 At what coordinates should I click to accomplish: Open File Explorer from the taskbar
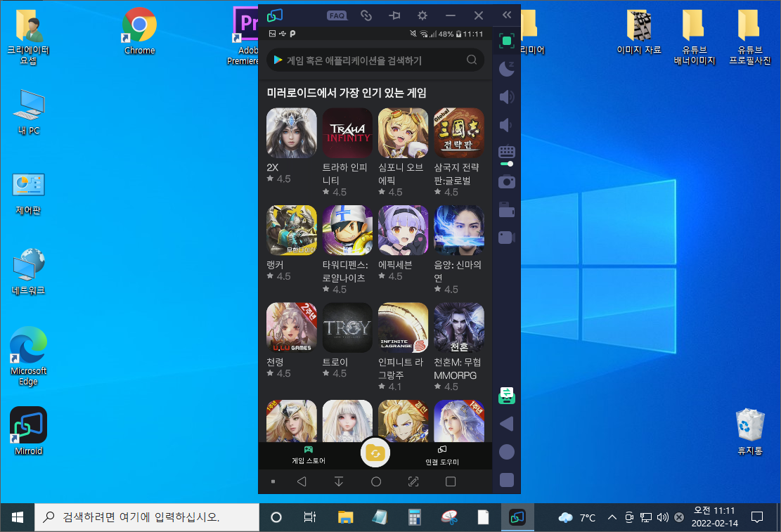345,517
